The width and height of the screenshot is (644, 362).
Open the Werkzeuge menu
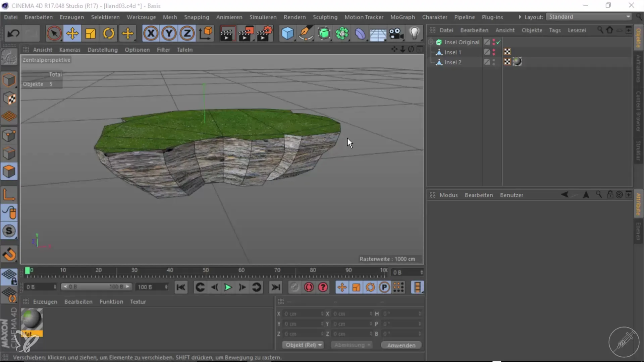141,17
